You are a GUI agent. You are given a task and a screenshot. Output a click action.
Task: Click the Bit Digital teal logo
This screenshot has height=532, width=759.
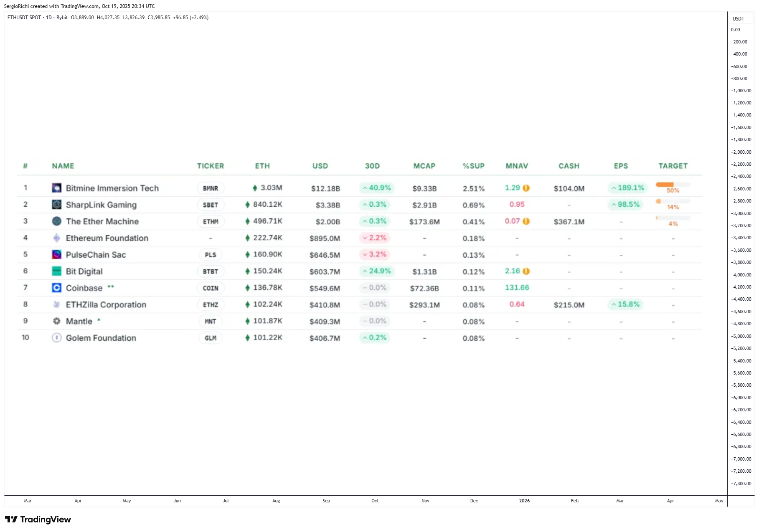[56, 271]
